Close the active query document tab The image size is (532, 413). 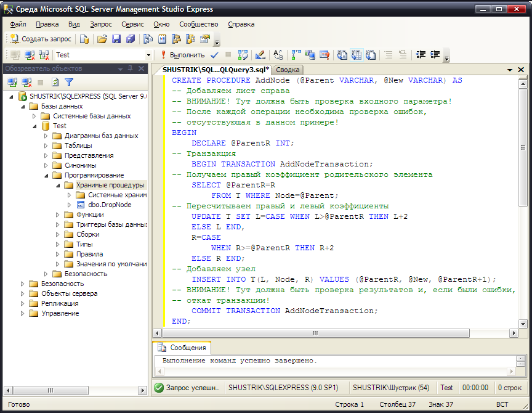pyautogui.click(x=521, y=70)
